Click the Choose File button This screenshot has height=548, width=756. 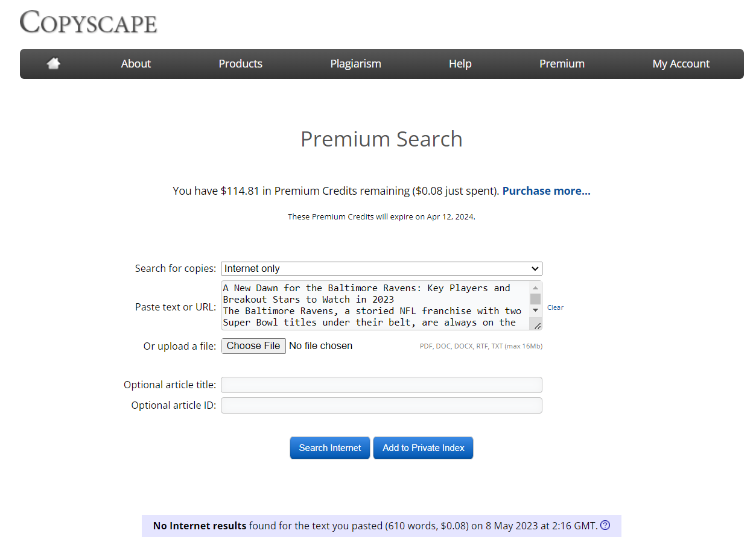[253, 346]
